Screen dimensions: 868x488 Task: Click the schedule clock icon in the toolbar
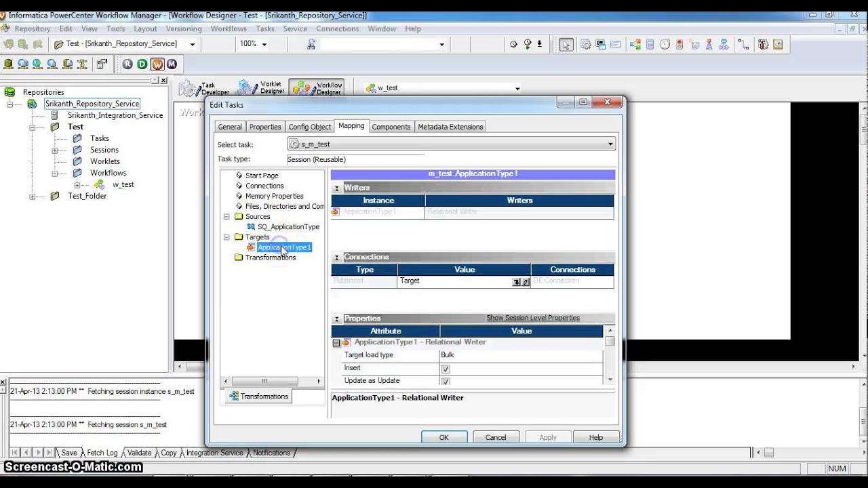pyautogui.click(x=513, y=44)
